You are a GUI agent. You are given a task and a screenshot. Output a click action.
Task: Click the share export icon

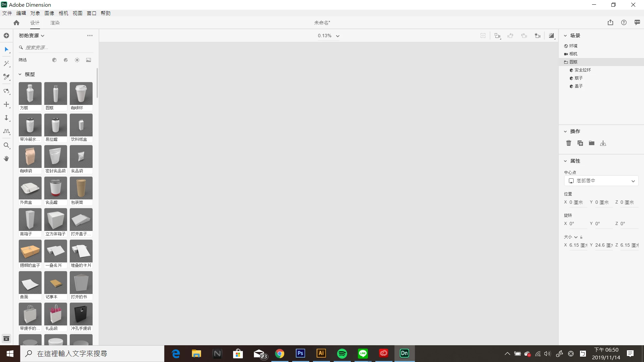click(x=610, y=22)
